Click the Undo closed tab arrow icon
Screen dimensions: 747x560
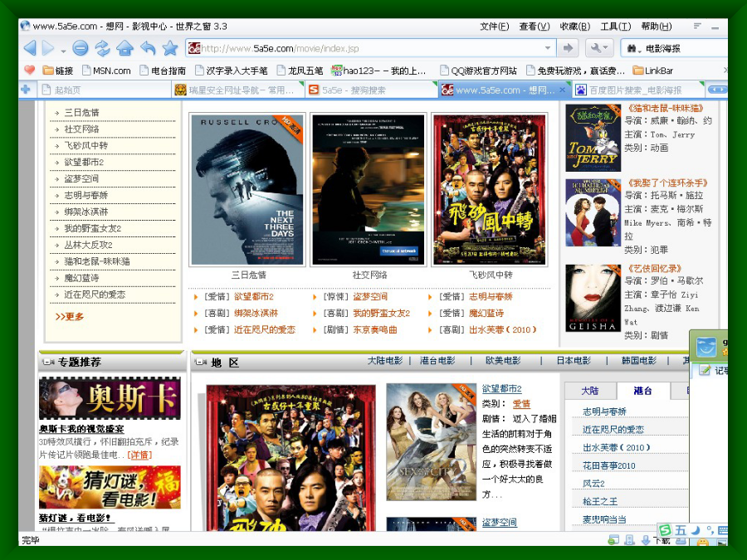[x=148, y=48]
